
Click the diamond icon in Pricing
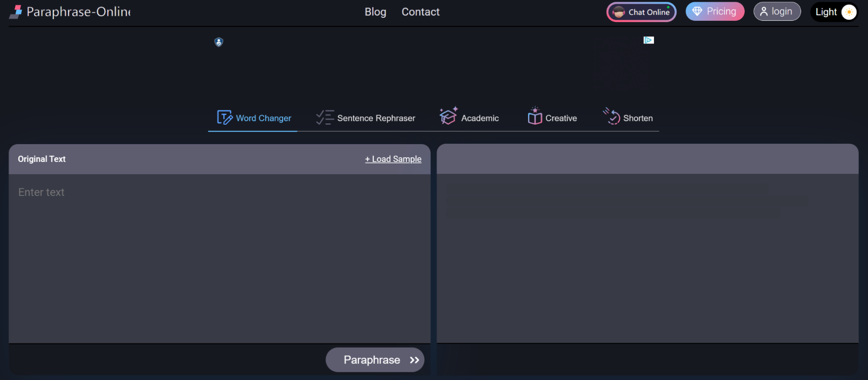pos(697,11)
